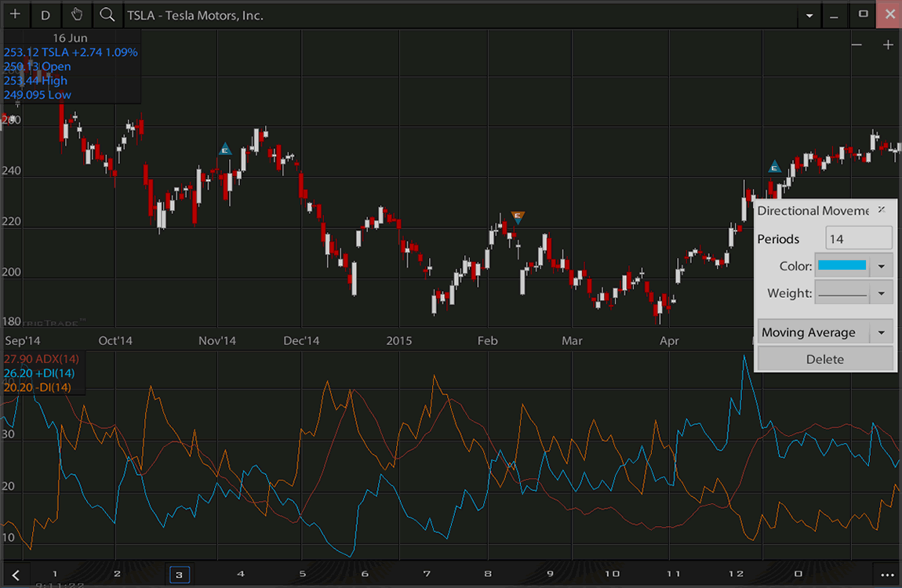Screen dimensions: 902x588
Task: Click the Delete button
Action: click(825, 359)
